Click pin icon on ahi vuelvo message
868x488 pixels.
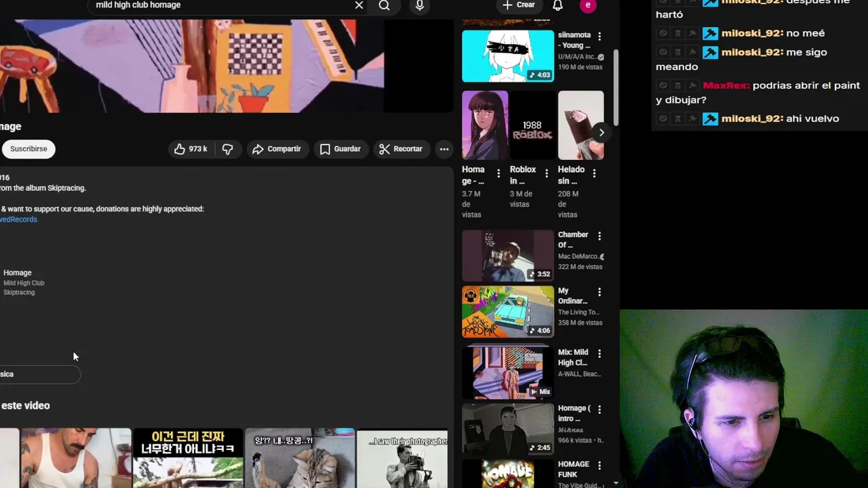coord(692,119)
